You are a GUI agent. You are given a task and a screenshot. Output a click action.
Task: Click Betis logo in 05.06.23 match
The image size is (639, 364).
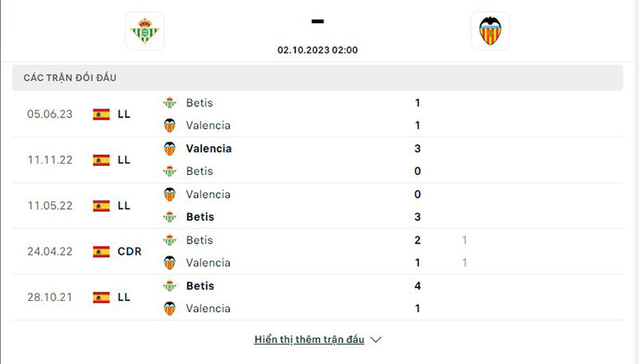169,103
